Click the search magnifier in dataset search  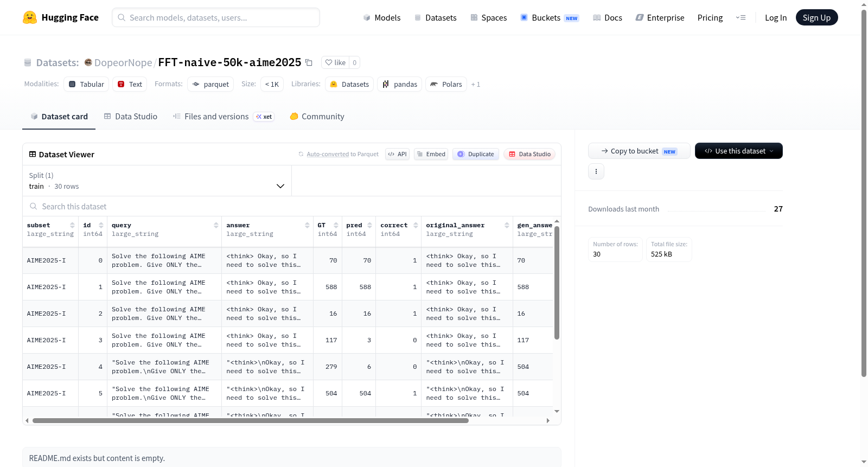34,206
